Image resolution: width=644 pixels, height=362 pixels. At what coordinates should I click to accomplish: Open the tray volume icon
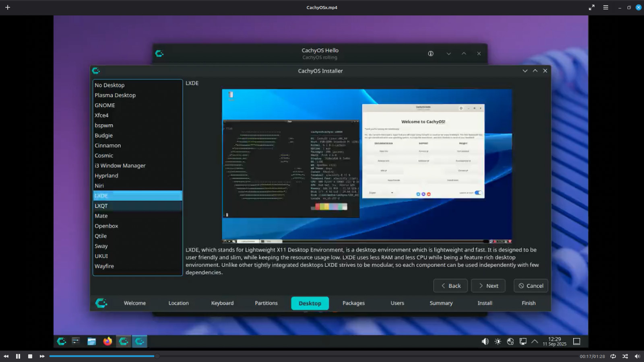(x=485, y=341)
